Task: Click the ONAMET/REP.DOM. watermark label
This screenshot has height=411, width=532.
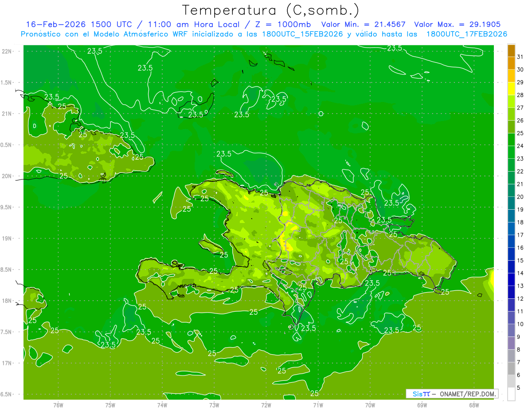Action: (467, 394)
